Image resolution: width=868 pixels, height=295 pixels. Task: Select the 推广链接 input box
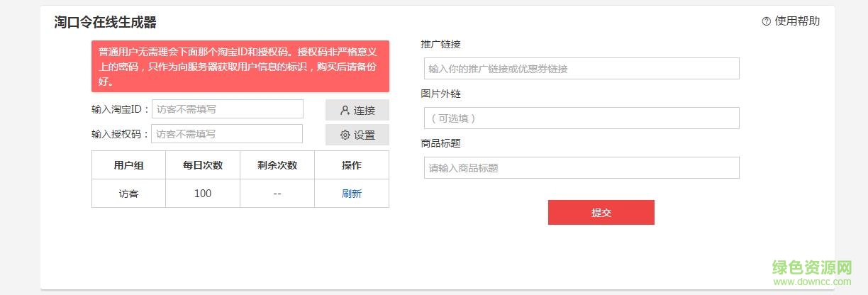click(580, 69)
